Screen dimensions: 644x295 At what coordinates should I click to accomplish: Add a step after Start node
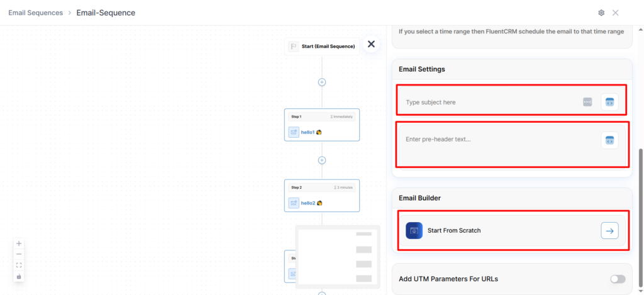point(322,82)
